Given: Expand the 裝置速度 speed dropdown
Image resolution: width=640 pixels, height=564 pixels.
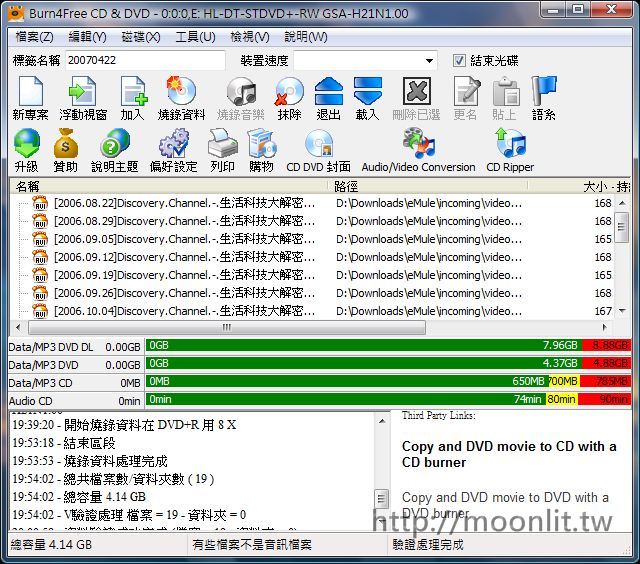Looking at the screenshot, I should click(429, 61).
